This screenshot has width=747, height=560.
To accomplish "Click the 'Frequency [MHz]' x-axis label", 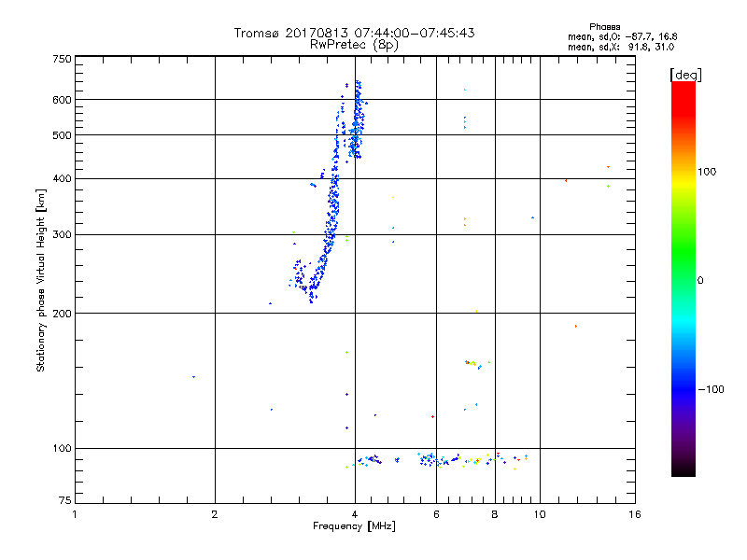I will tap(354, 526).
